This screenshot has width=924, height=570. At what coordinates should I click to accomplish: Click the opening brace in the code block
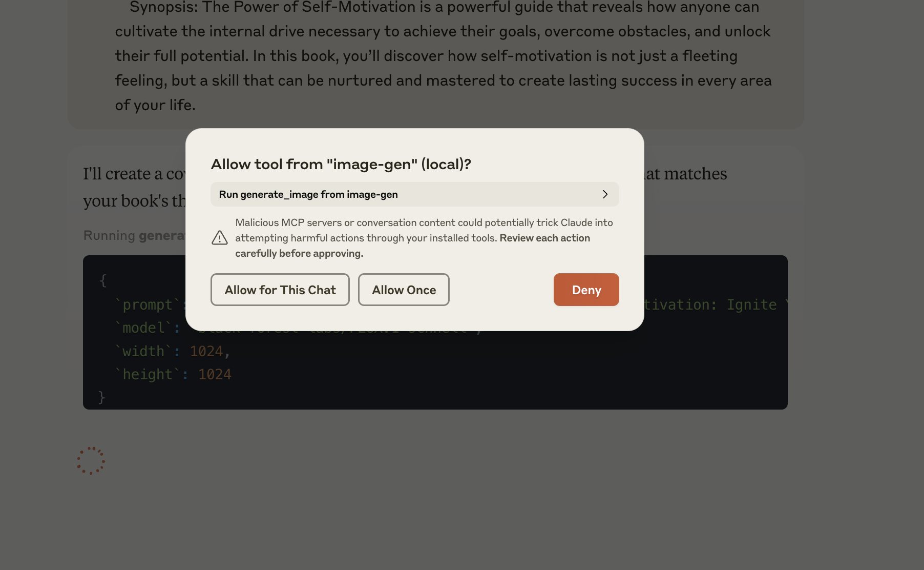click(103, 280)
